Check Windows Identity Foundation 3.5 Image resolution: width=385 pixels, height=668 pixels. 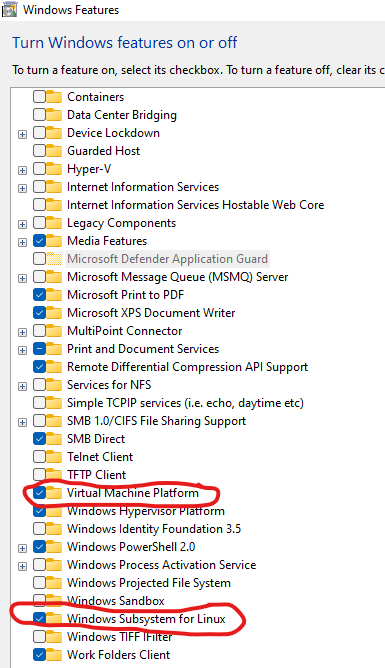click(39, 529)
